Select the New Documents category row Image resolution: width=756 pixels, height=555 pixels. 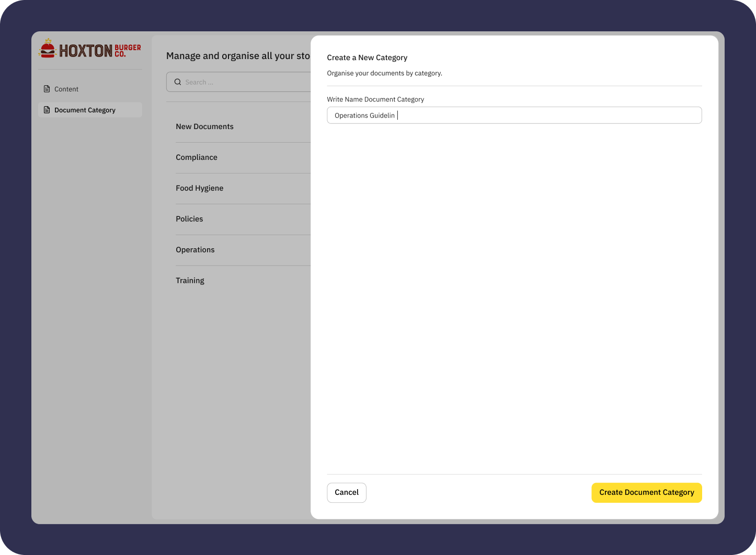[243, 127]
